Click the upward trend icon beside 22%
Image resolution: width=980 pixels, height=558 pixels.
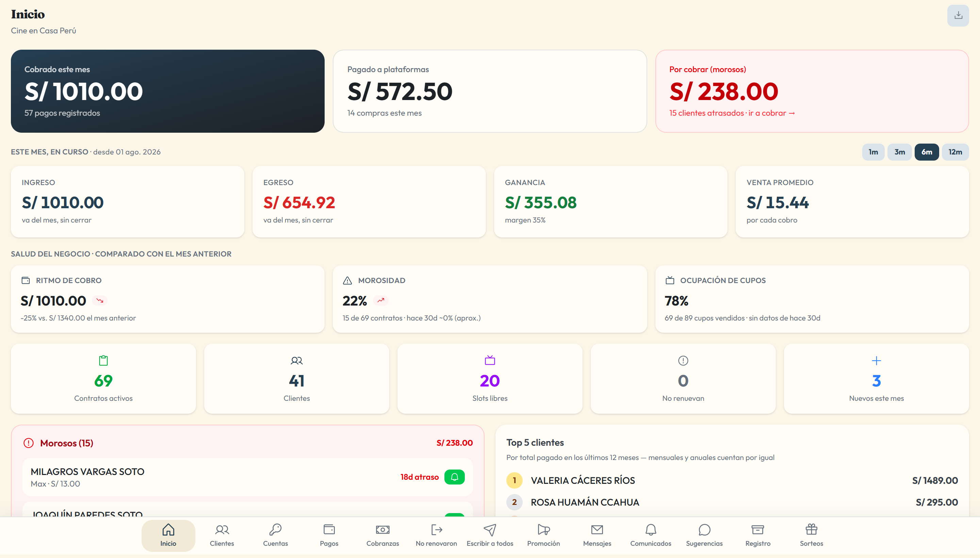(x=380, y=301)
